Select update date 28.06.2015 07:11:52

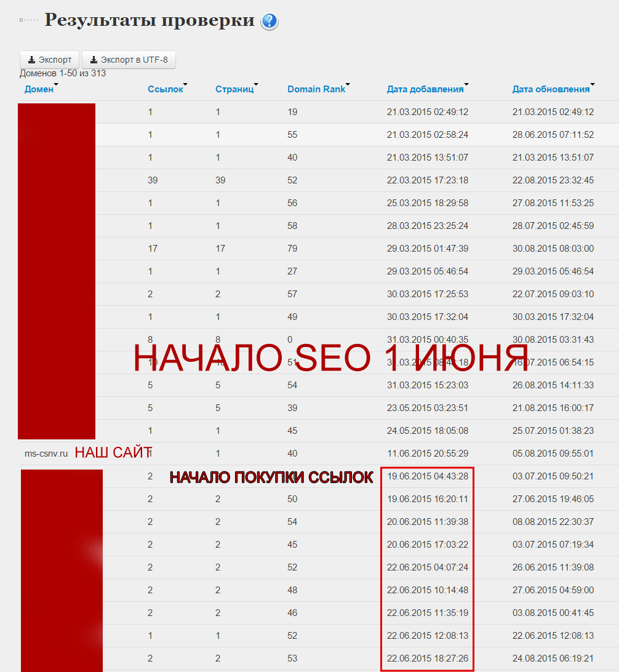pos(553,135)
